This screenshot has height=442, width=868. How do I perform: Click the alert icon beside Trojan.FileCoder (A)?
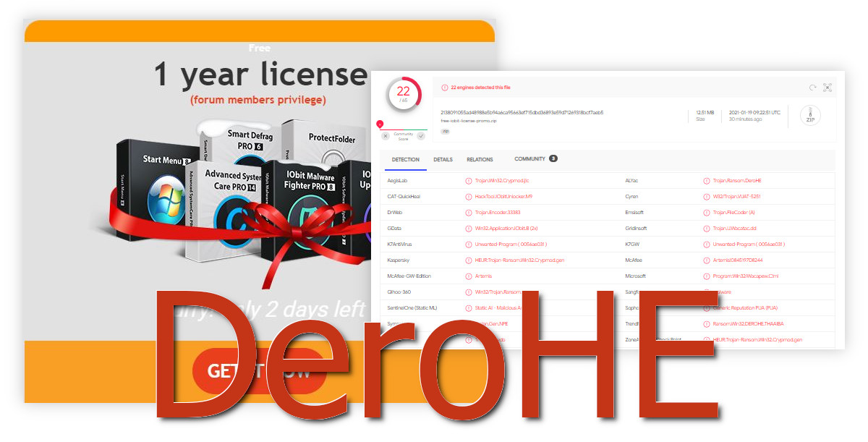click(x=707, y=212)
